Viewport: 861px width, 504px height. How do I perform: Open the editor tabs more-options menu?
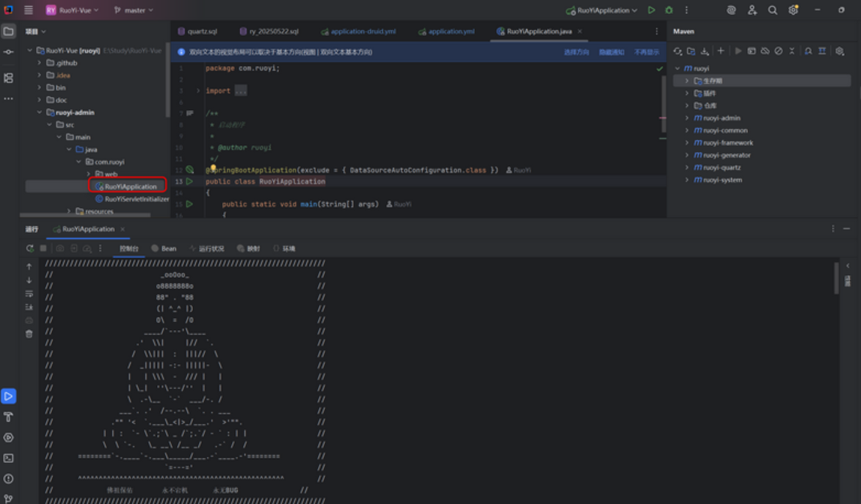656,32
